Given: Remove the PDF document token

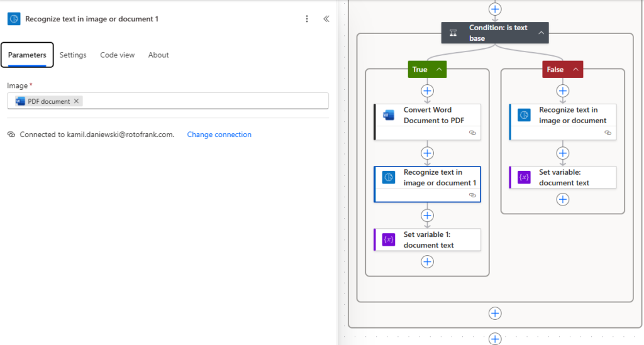Looking at the screenshot, I should [76, 101].
